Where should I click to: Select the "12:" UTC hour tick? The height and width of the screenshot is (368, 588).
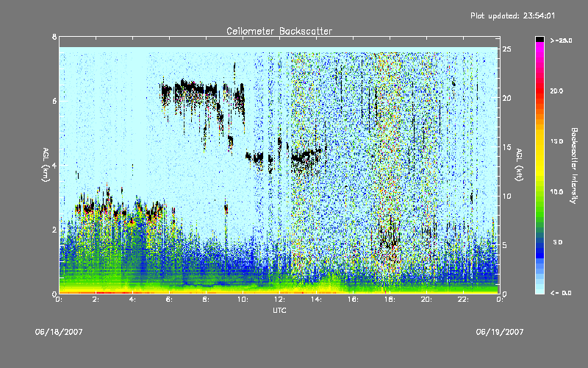279,300
